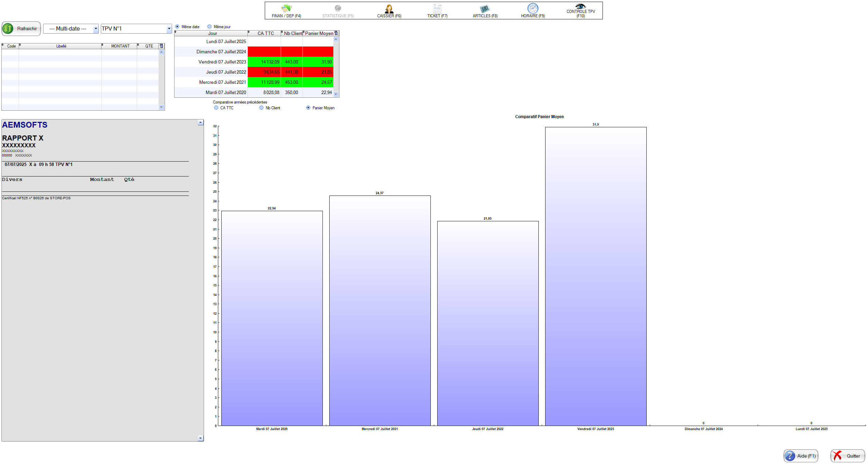Select the Même jour radio button
The width and height of the screenshot is (868, 464).
coord(209,26)
